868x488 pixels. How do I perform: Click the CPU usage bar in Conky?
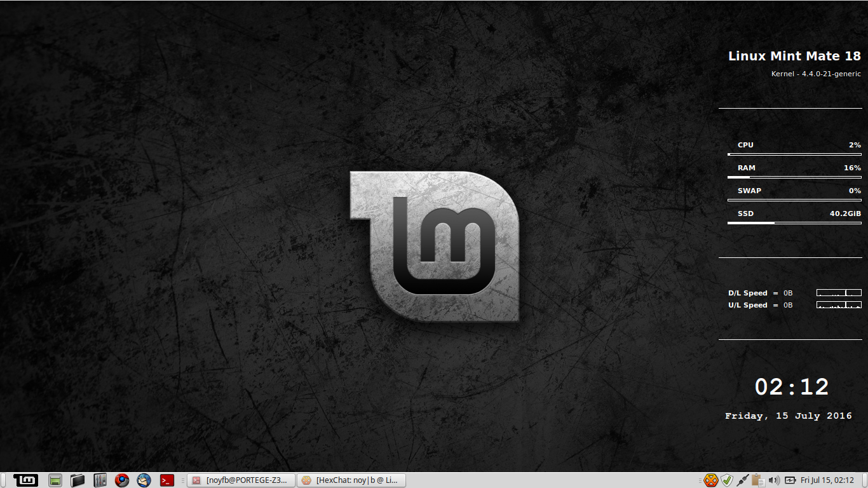pyautogui.click(x=795, y=154)
